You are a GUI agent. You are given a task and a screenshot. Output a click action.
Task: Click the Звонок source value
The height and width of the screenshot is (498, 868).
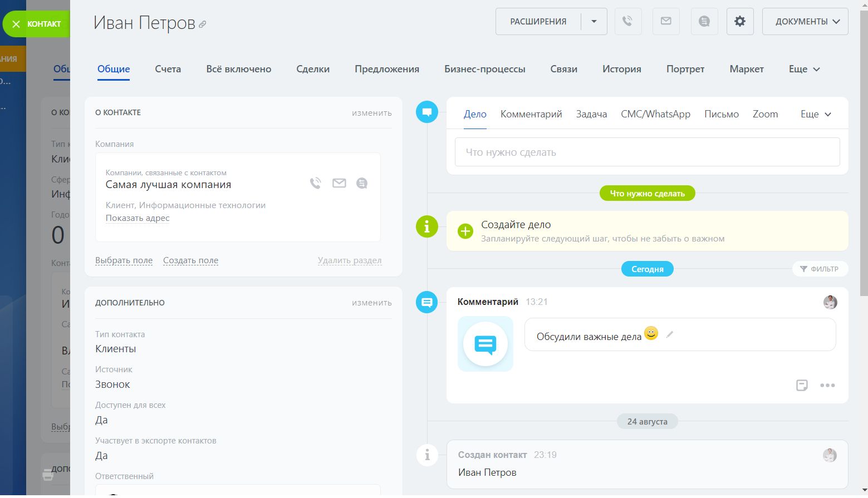[112, 384]
